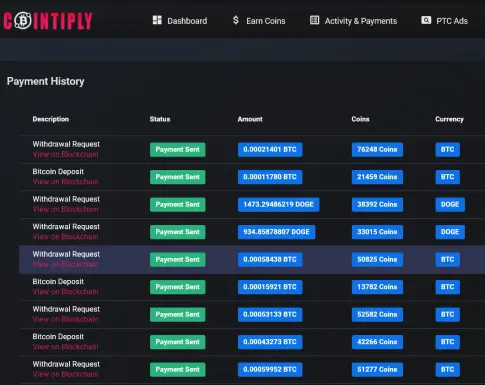Click the Earn Coins dollar icon

(x=236, y=20)
